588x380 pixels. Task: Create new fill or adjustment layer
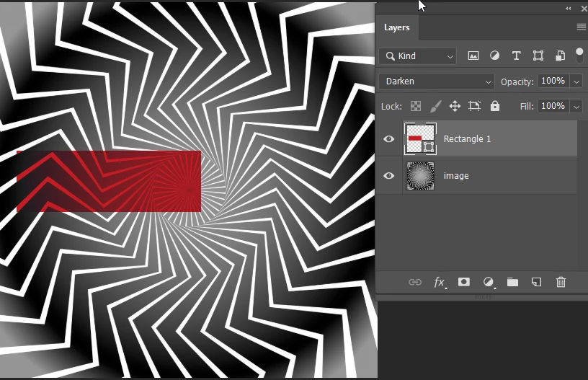(489, 282)
